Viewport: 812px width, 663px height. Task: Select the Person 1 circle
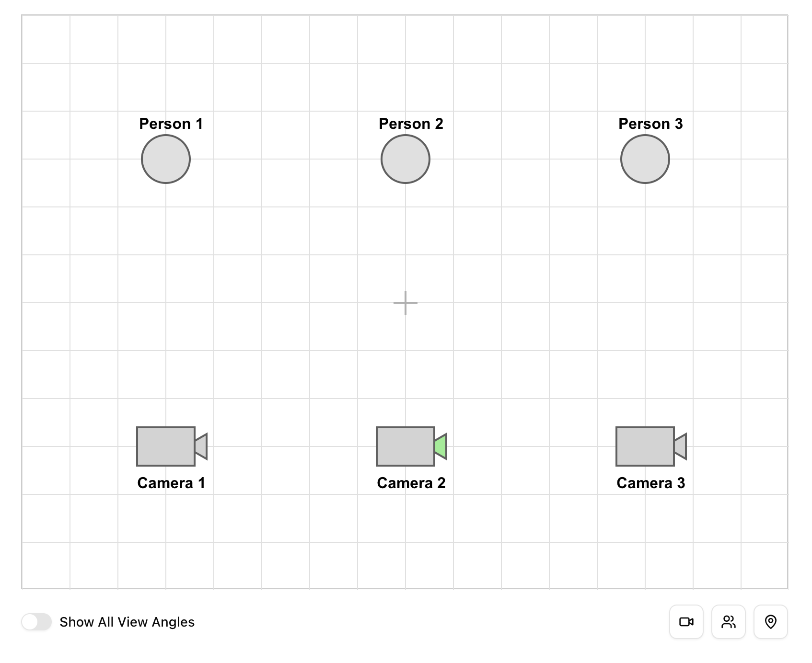pyautogui.click(x=166, y=159)
